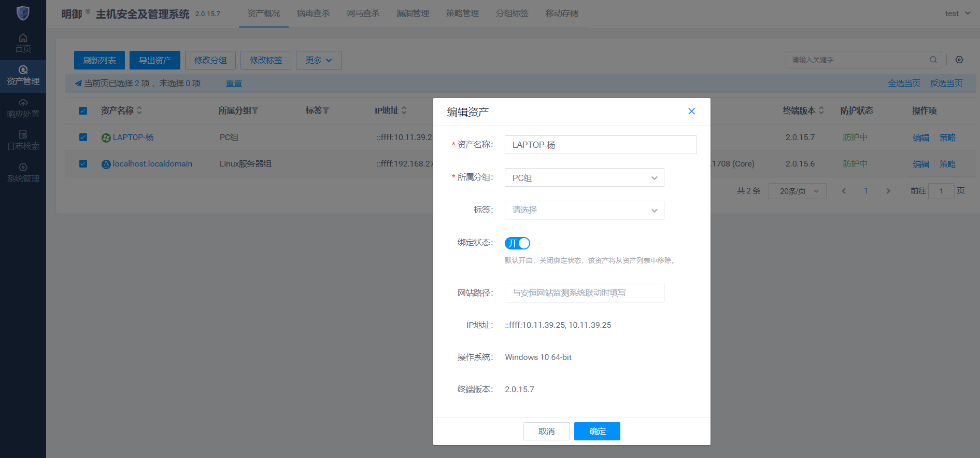This screenshot has height=458, width=980.
Task: Click the 修改标签 button
Action: (266, 60)
